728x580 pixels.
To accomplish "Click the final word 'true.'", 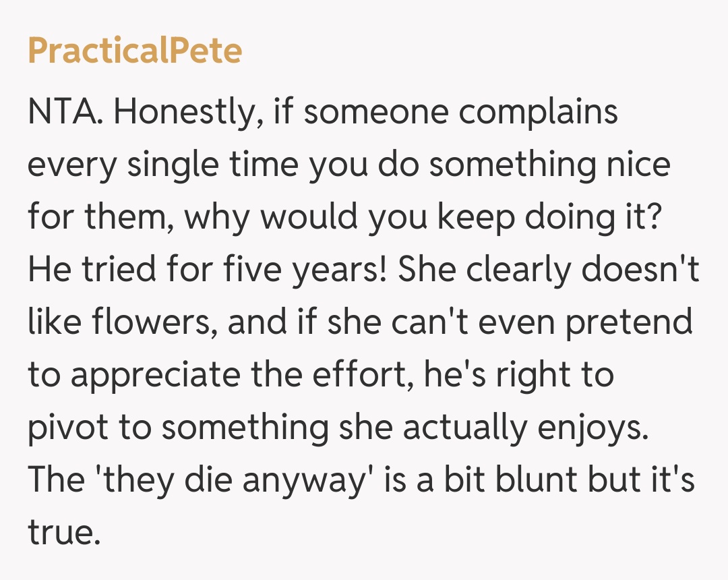I will pos(63,532).
